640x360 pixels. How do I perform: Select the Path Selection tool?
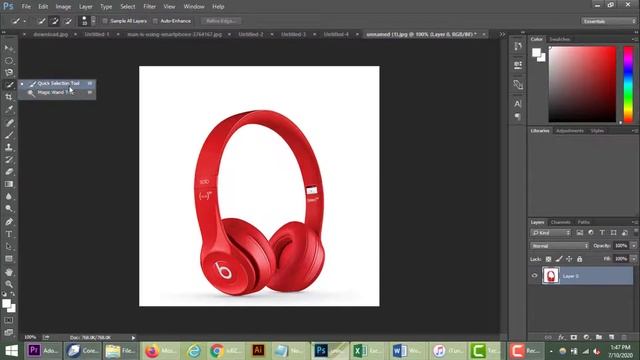pyautogui.click(x=9, y=247)
